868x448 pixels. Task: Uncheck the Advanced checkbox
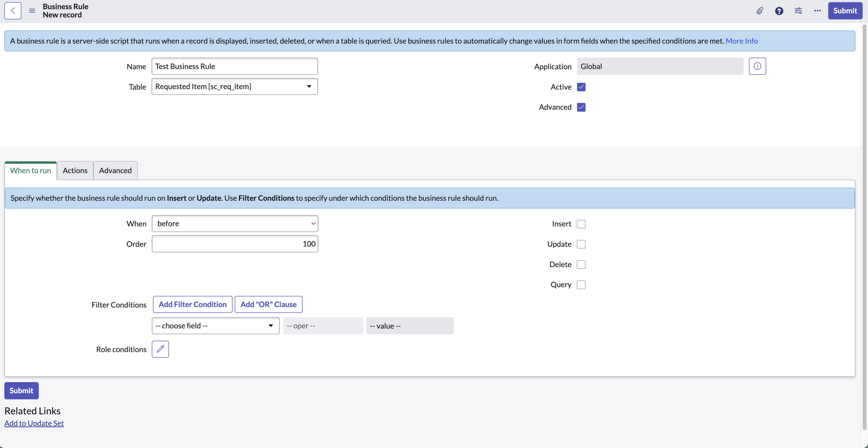[581, 107]
